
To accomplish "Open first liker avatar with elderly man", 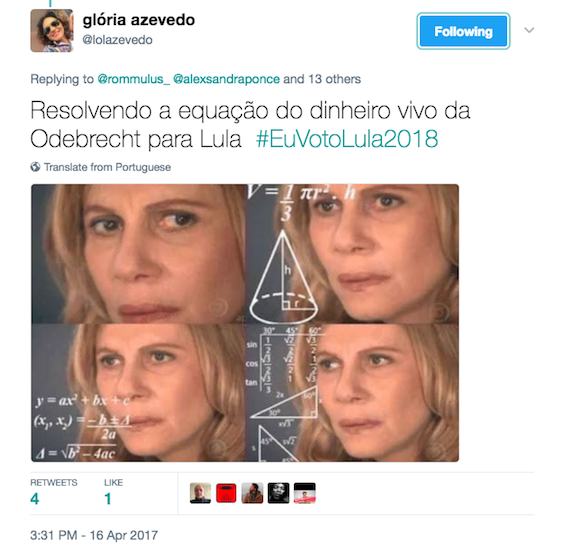I will pyautogui.click(x=200, y=493).
